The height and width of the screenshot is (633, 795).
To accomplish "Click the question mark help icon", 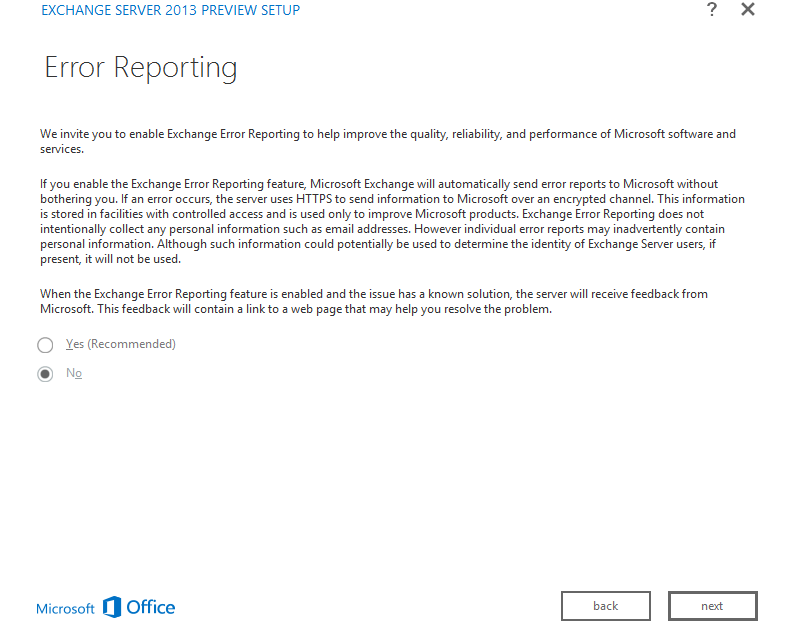I will pos(712,10).
